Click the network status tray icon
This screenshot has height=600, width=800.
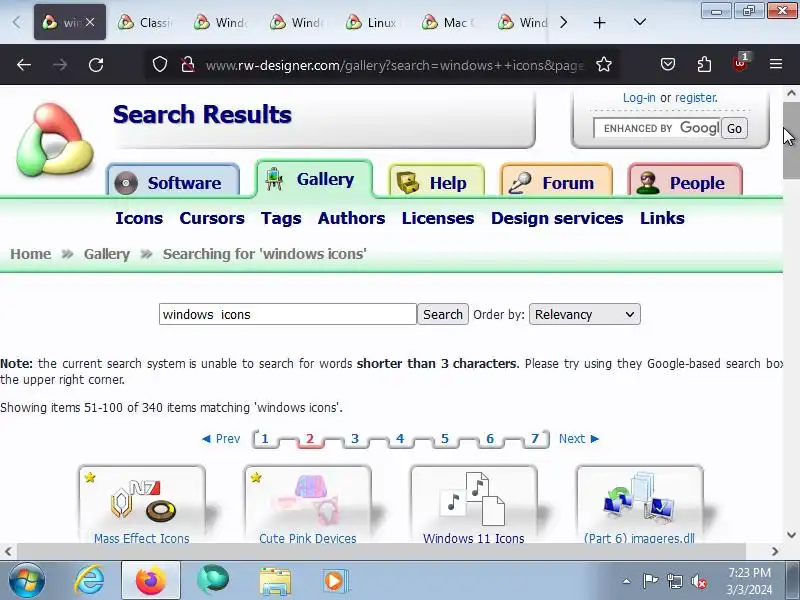point(674,581)
